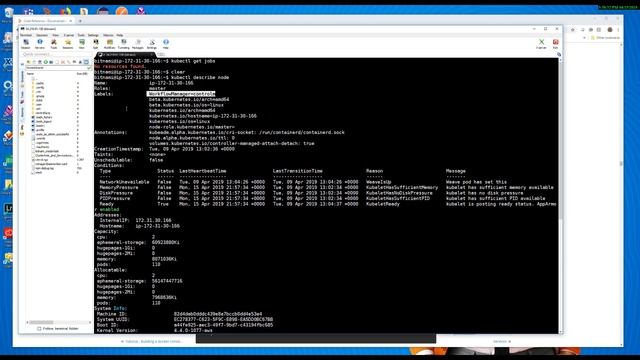Open the Settings menu in menu bar

pos(93,35)
